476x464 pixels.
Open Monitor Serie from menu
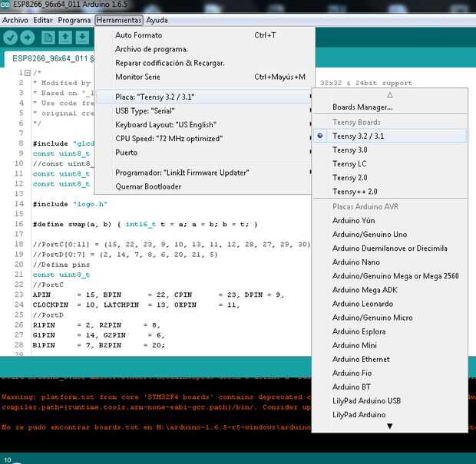pyautogui.click(x=203, y=77)
